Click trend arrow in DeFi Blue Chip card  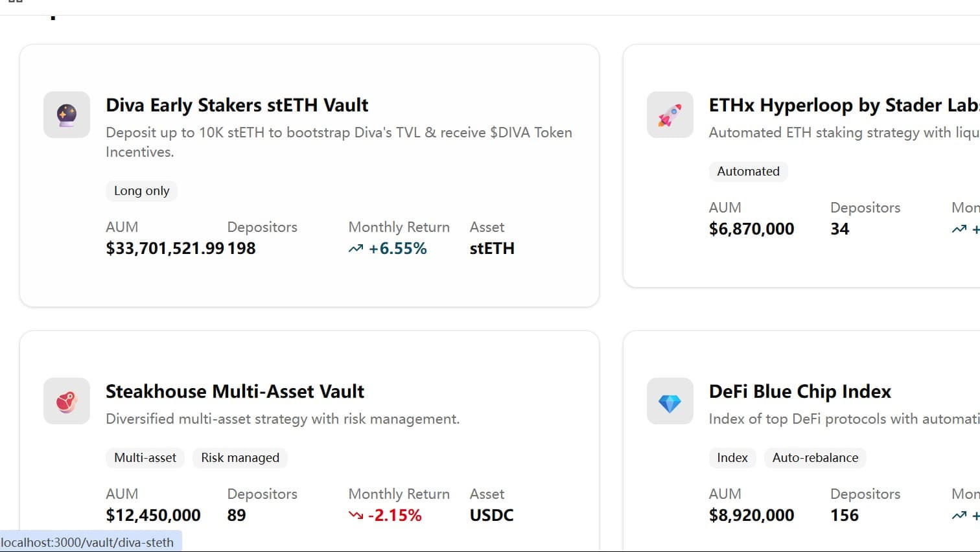tap(959, 516)
